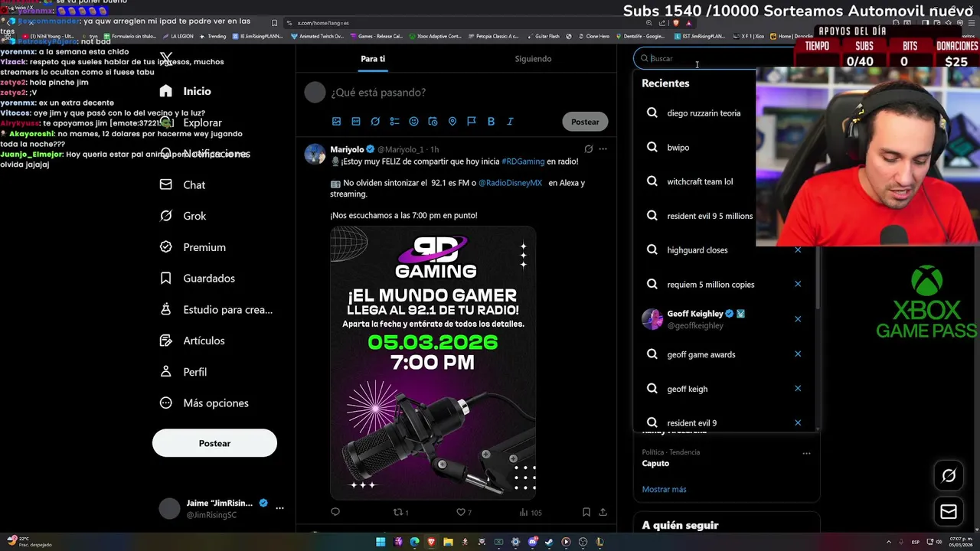Open Trending bookmark in browser bar
980x551 pixels.
213,36
